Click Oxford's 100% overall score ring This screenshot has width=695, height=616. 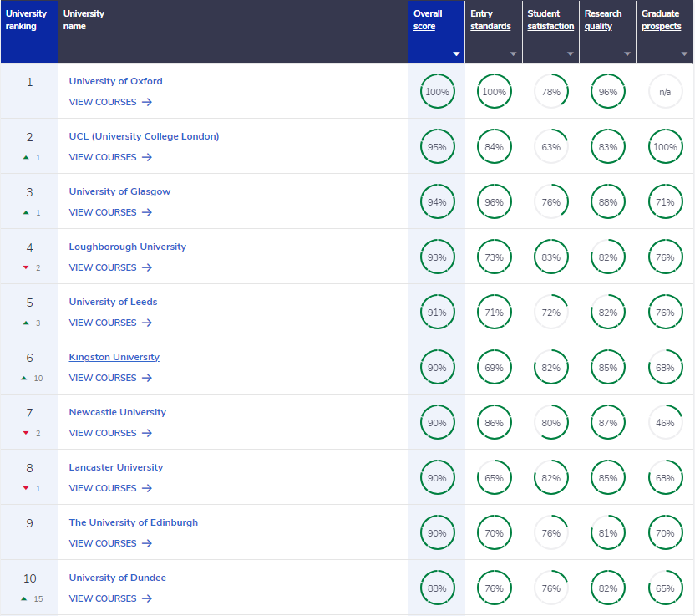438,91
